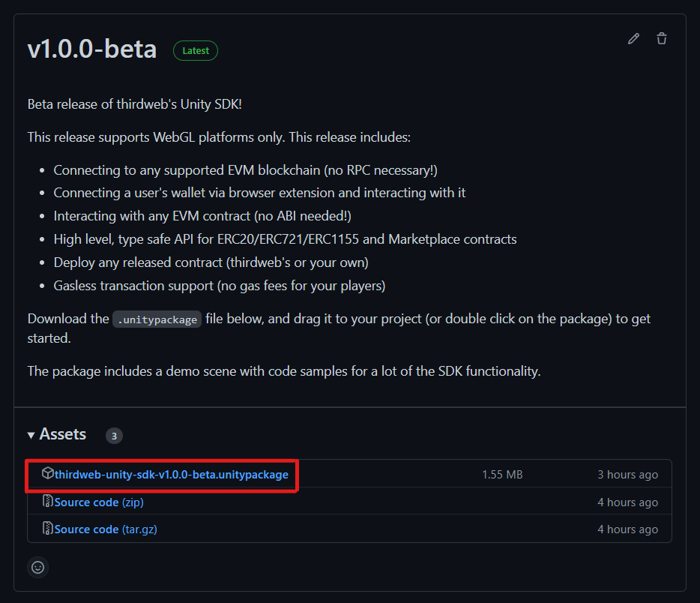Viewport: 700px width, 603px height.
Task: Click the 3 hours ago timestamp
Action: click(627, 473)
